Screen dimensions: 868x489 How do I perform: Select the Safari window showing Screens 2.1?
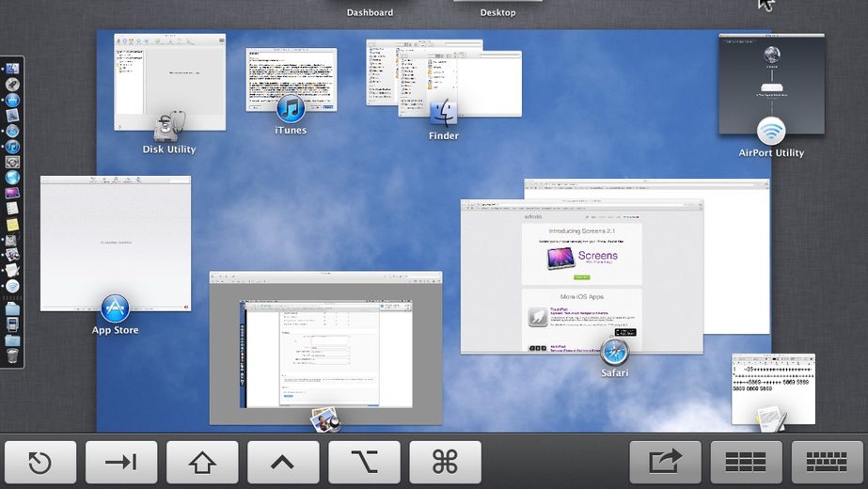[582, 276]
